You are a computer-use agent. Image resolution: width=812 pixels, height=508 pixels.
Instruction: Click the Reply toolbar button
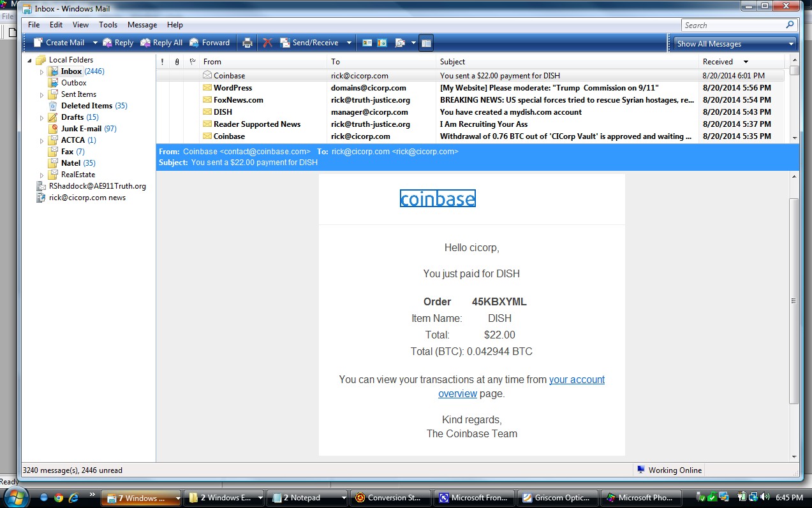point(118,43)
